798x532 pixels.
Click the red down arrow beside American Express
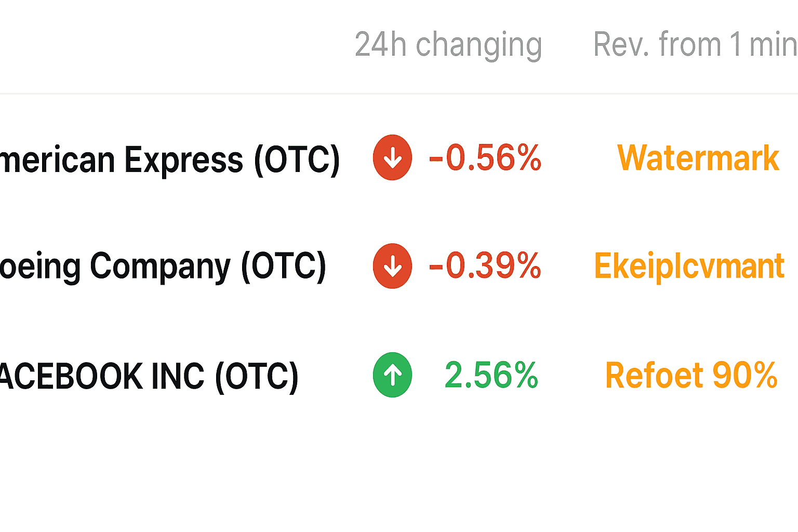[x=392, y=157]
